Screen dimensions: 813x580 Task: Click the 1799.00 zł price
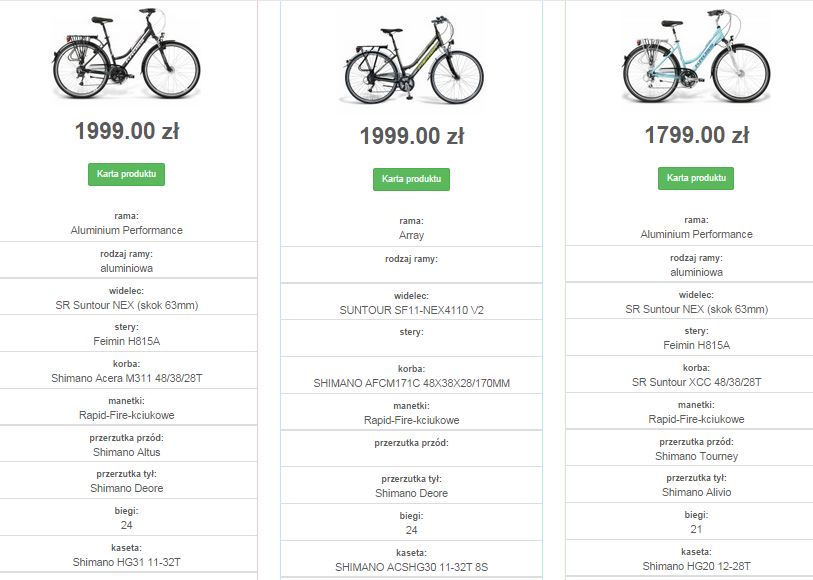(x=696, y=135)
